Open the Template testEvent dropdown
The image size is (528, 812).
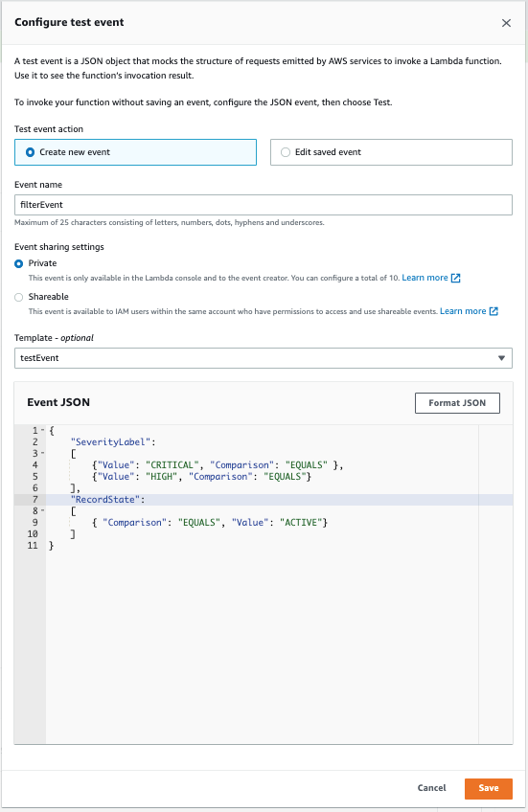tap(264, 358)
